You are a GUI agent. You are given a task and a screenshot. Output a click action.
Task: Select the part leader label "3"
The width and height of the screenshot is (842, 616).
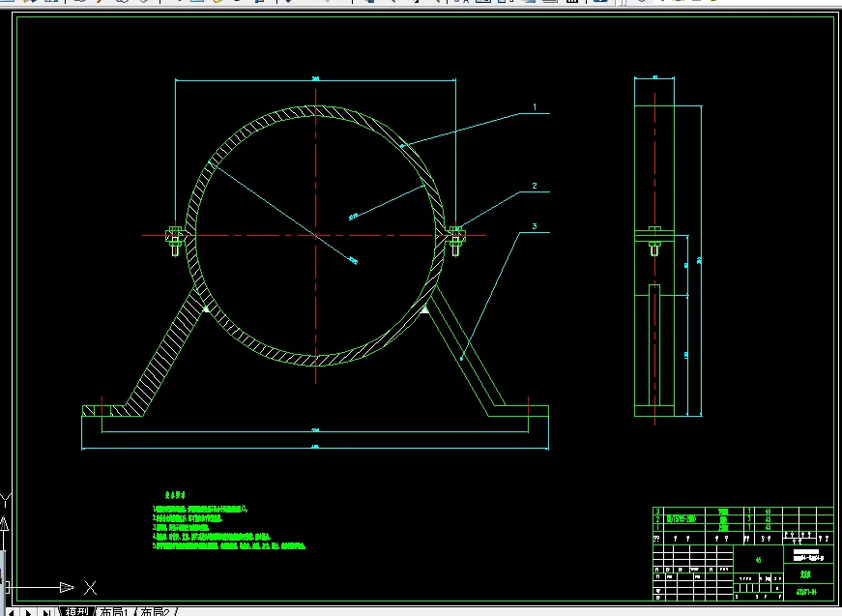coord(535,226)
